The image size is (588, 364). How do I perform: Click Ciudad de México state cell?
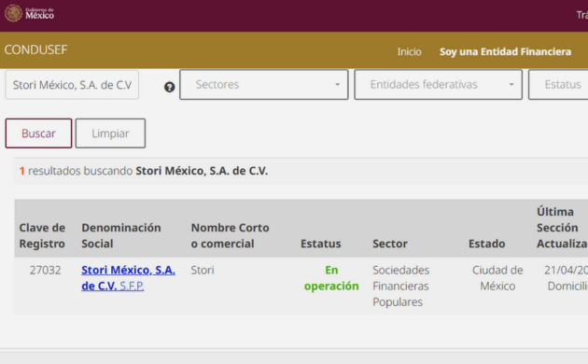coord(497,278)
